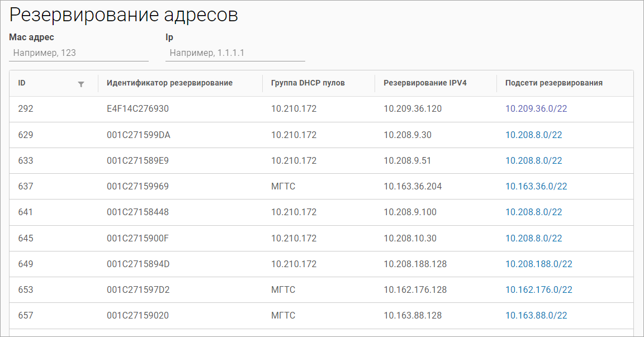Focus the Mac адрес search field
The image size is (644, 337).
coord(79,53)
